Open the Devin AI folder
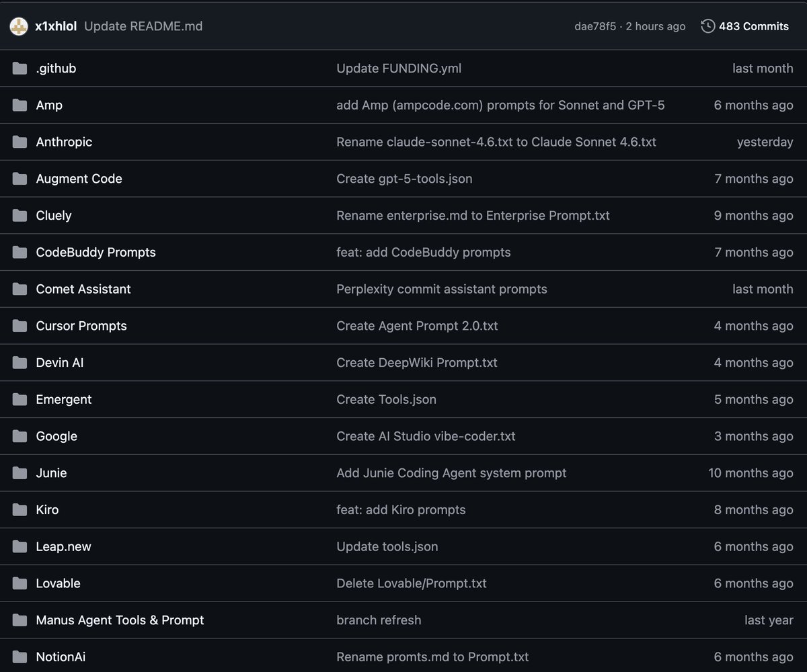This screenshot has width=807, height=672. (x=60, y=363)
